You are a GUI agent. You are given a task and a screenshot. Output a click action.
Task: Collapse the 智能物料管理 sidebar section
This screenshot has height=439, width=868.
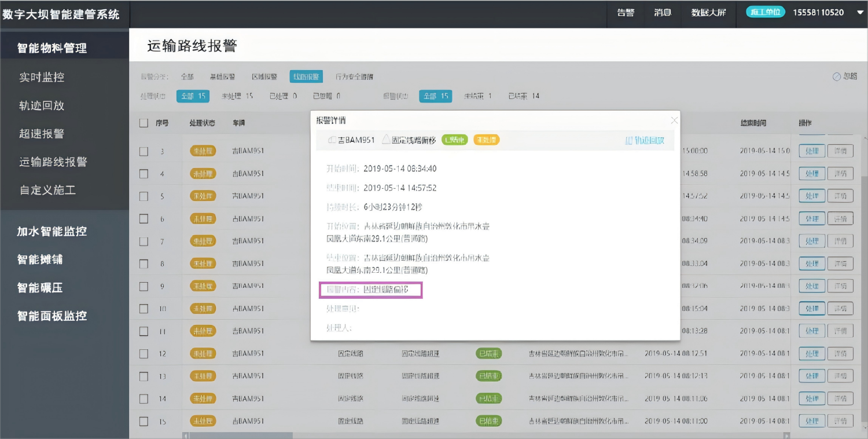[x=52, y=48]
